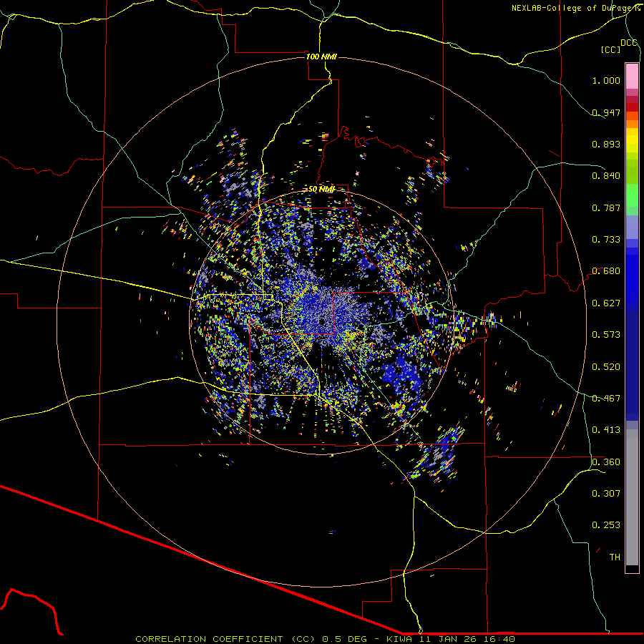Screen dimensions: 644x644
Task: Click the 0.573 value on the scale
Action: pyautogui.click(x=606, y=335)
